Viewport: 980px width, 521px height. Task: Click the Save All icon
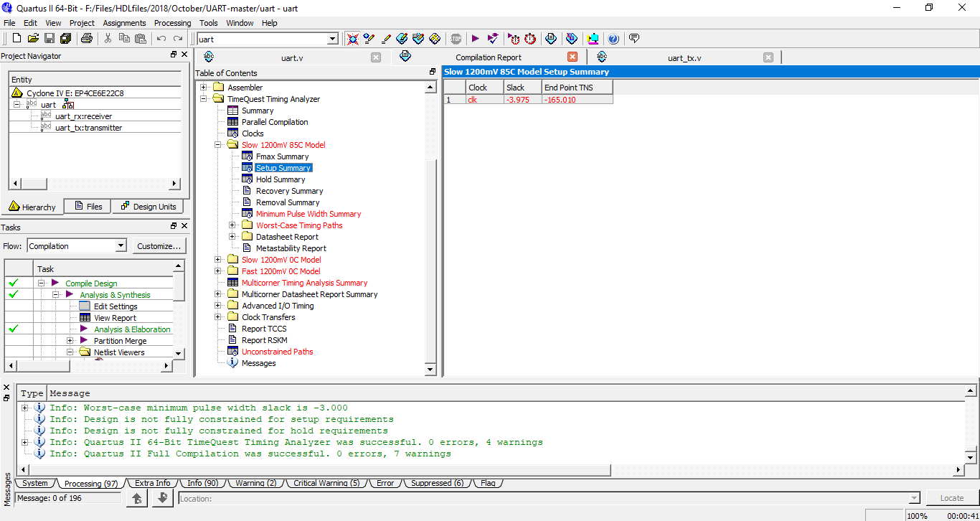pyautogui.click(x=65, y=39)
